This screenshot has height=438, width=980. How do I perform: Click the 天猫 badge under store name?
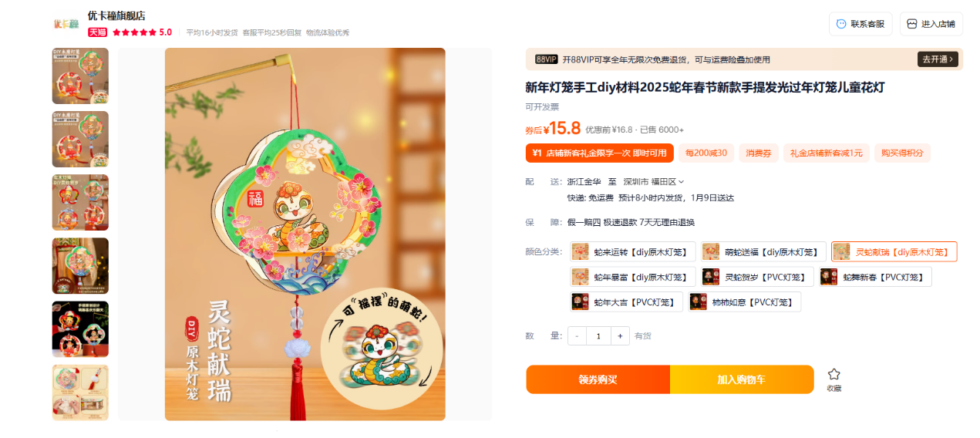click(97, 32)
